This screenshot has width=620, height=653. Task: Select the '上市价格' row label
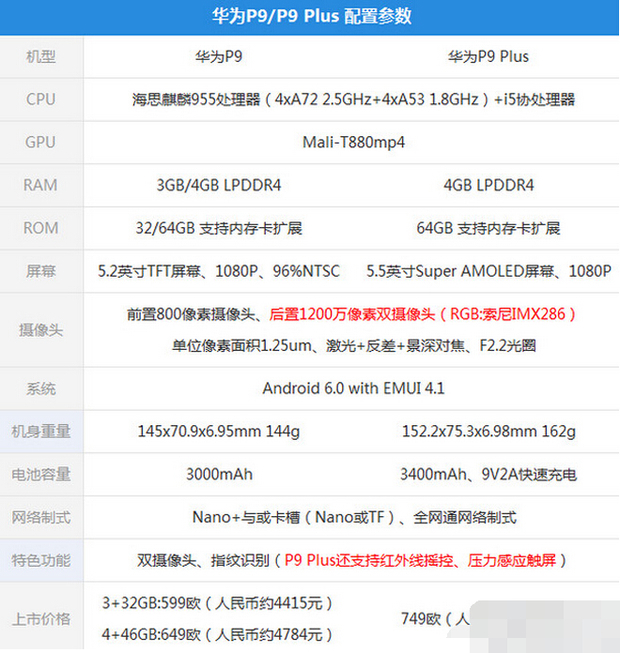41,619
